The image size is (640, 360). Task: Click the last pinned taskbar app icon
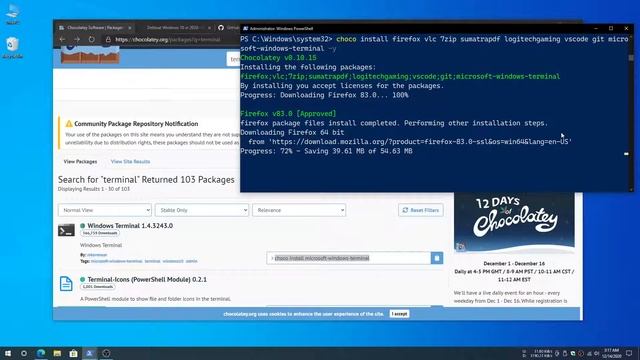click(x=106, y=353)
